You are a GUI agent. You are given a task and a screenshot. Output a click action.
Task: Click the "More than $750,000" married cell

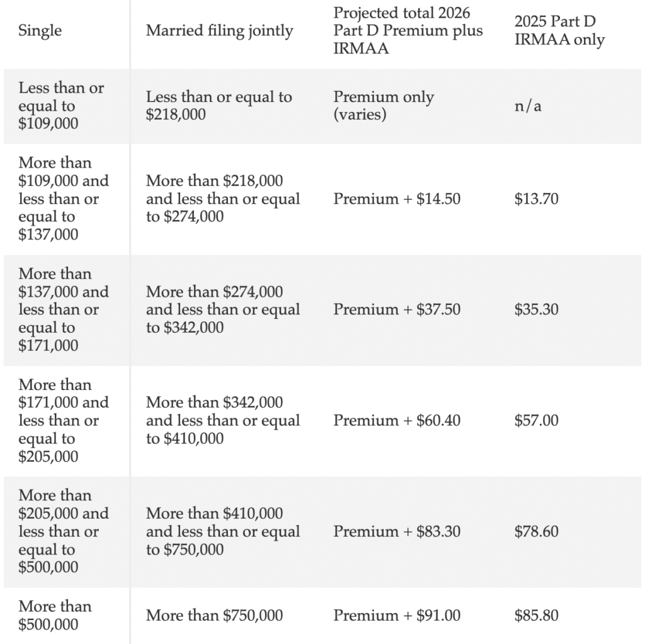tap(214, 616)
